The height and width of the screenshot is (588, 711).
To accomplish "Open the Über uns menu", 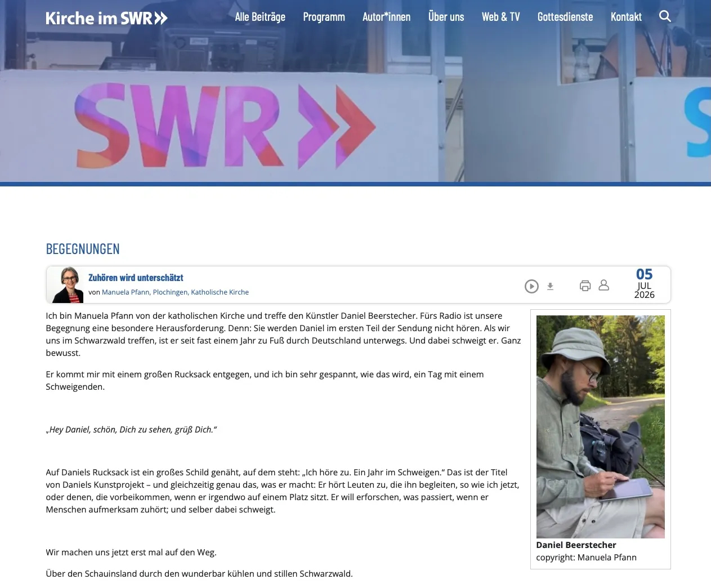I will [446, 17].
